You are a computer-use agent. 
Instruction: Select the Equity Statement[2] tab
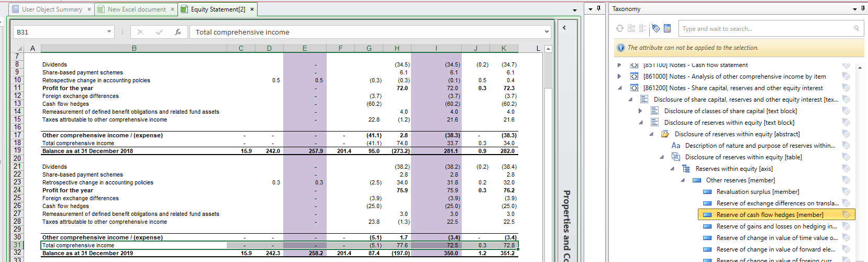(x=218, y=9)
